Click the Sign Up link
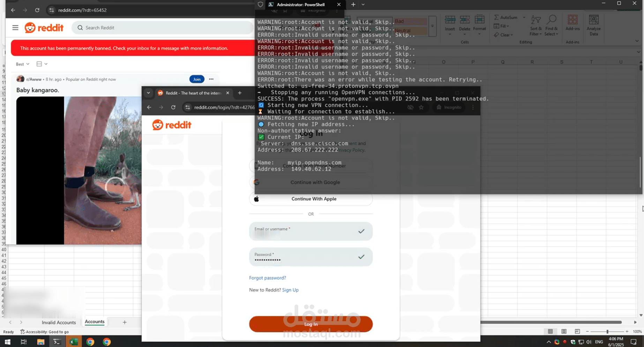This screenshot has width=644, height=347. (290, 290)
